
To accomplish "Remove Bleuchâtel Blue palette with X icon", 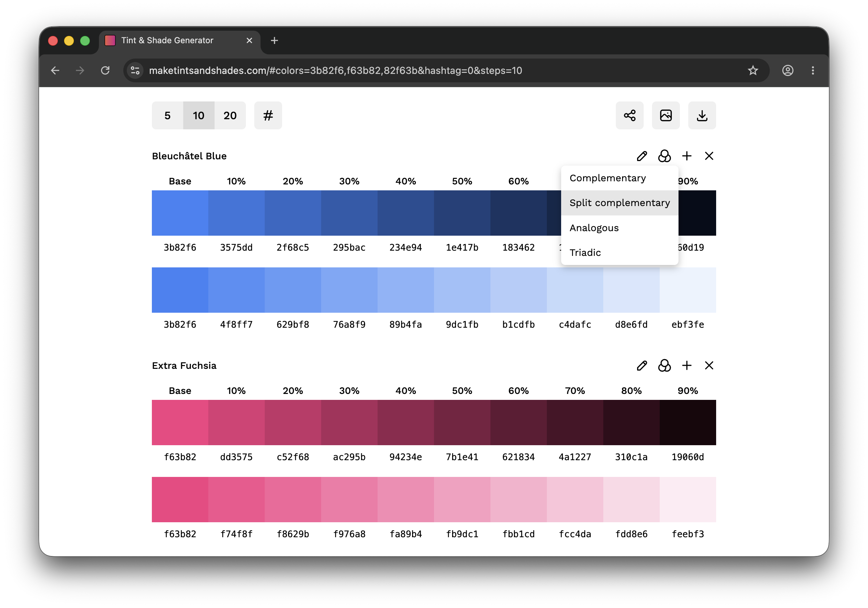I will (709, 156).
